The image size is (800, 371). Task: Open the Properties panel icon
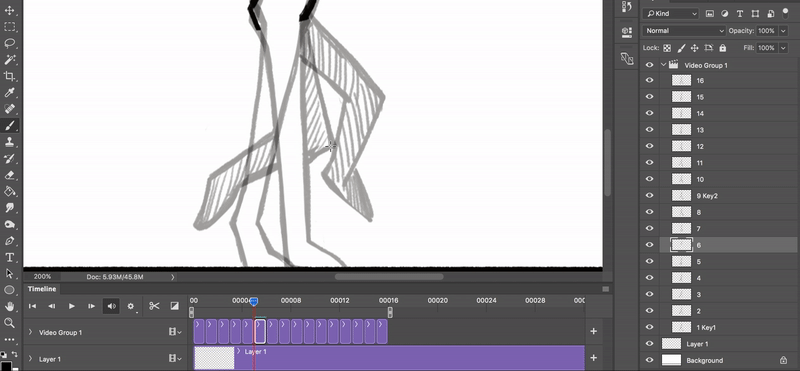click(x=627, y=32)
